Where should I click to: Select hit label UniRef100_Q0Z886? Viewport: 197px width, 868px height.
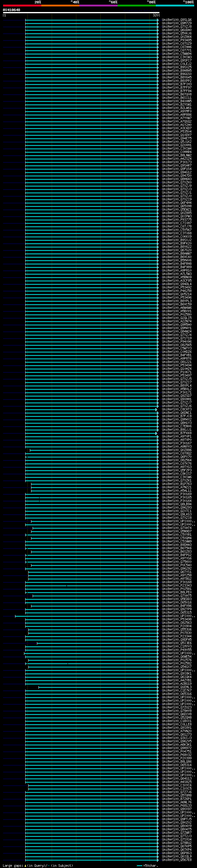[x=177, y=450]
